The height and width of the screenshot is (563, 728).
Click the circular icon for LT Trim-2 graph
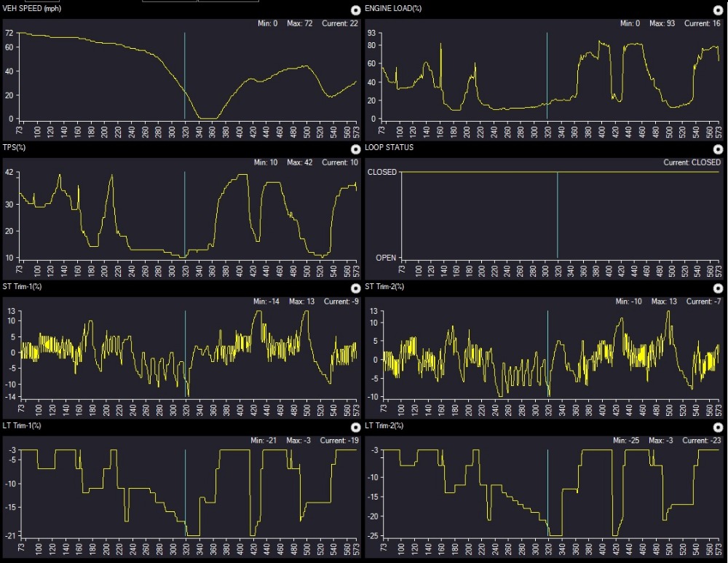[x=719, y=427]
